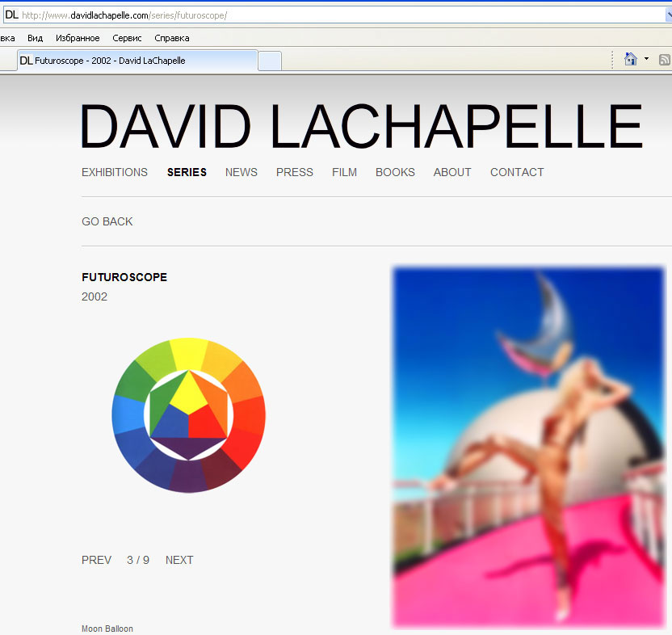Click NEXT to view next image

click(x=179, y=560)
